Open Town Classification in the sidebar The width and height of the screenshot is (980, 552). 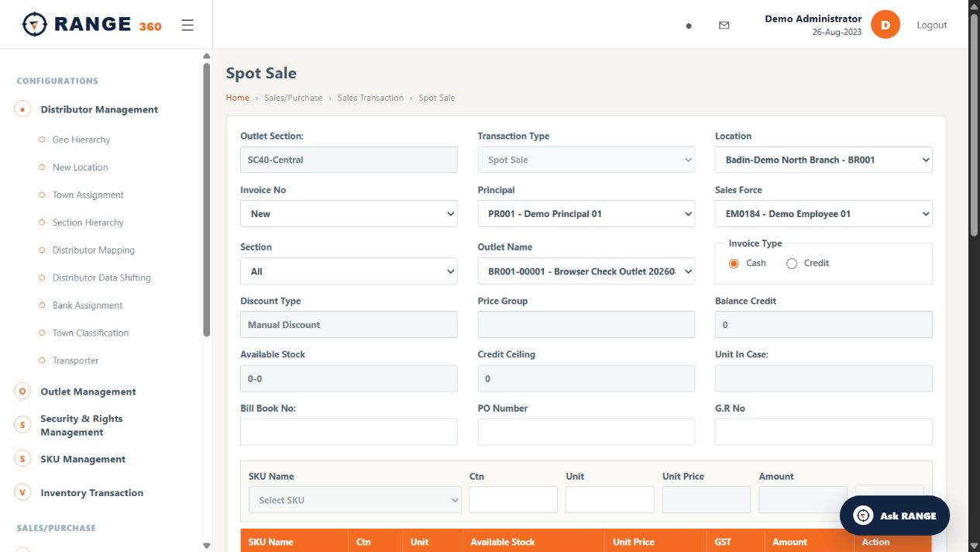91,333
